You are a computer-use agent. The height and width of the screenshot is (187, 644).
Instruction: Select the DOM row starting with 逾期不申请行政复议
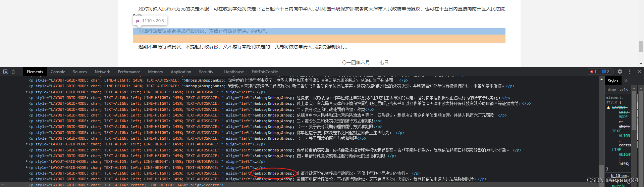299,179
